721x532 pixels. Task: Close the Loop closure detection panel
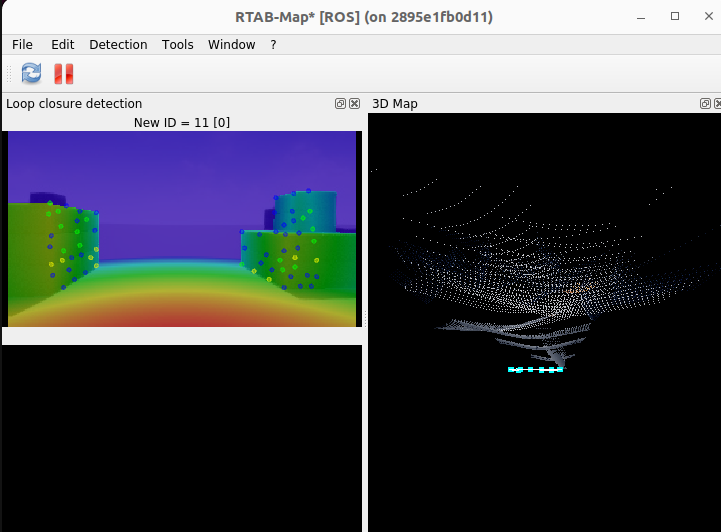pyautogui.click(x=354, y=104)
